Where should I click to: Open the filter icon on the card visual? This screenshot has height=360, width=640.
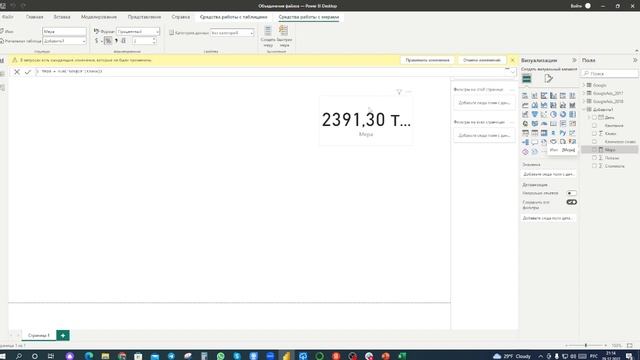click(x=399, y=92)
